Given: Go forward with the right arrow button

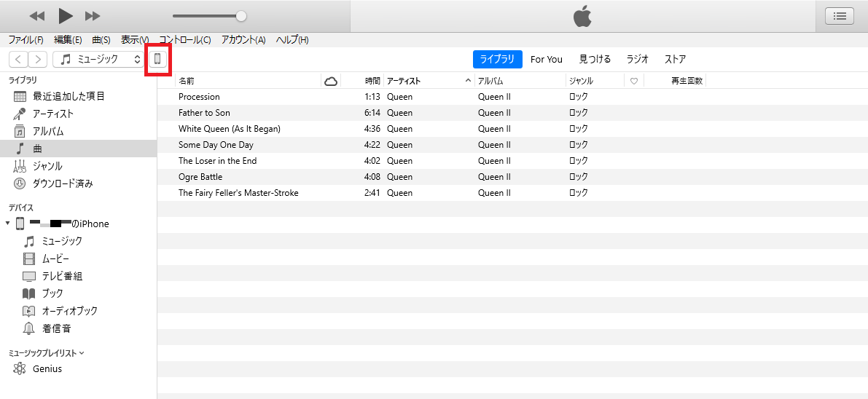Looking at the screenshot, I should [x=38, y=59].
